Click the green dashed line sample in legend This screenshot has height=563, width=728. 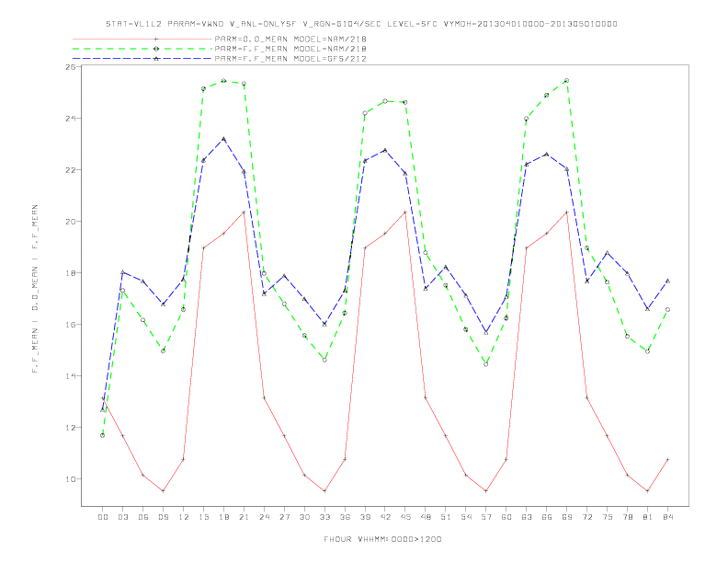pyautogui.click(x=142, y=49)
